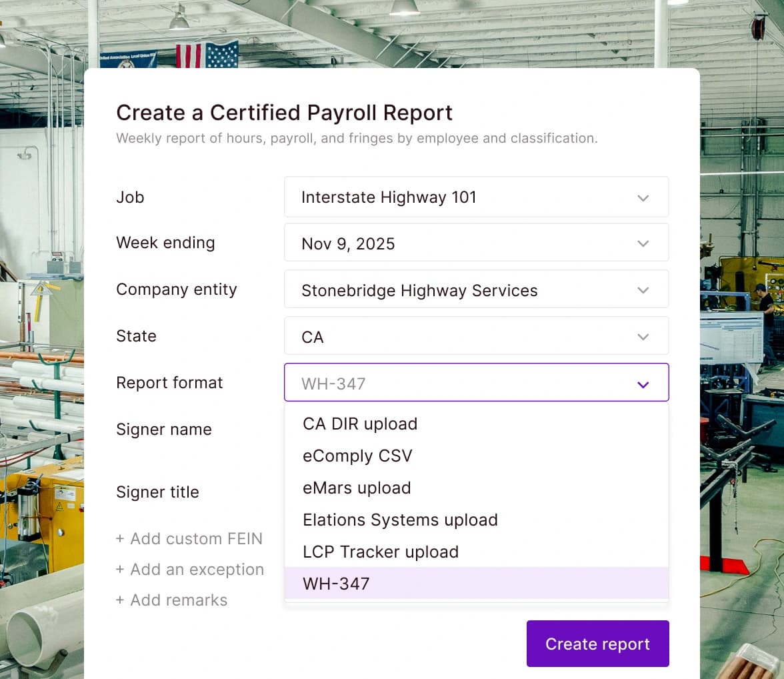
Task: Choose eMars upload option
Action: click(476, 488)
